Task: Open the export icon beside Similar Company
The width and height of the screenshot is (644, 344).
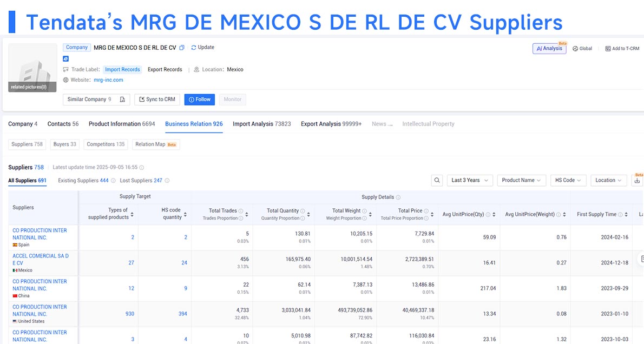Action: (122, 100)
